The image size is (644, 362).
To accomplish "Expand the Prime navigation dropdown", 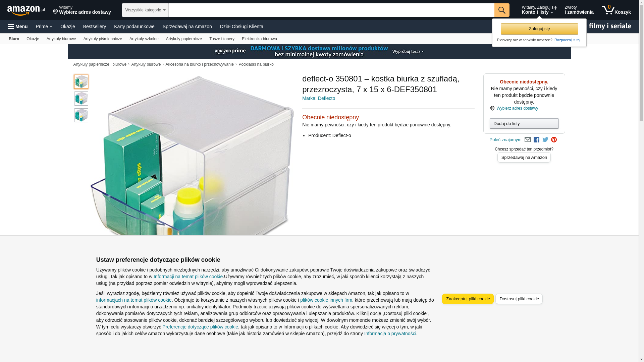I will [x=44, y=26].
